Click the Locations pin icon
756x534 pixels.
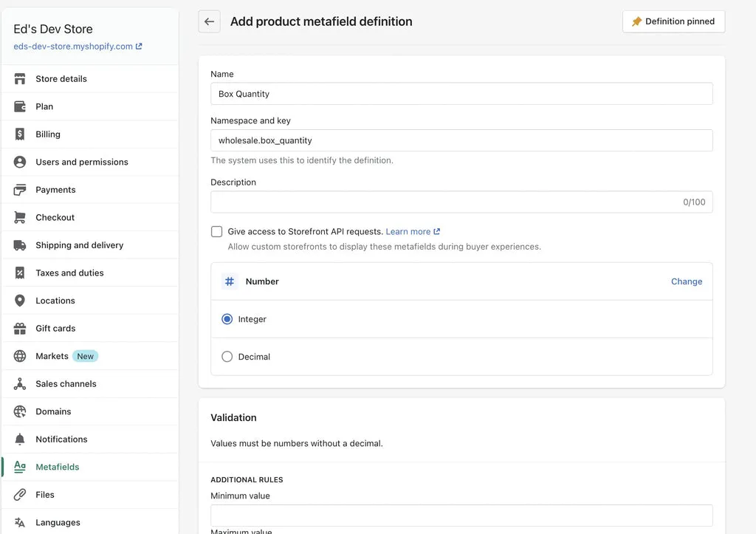tap(20, 301)
